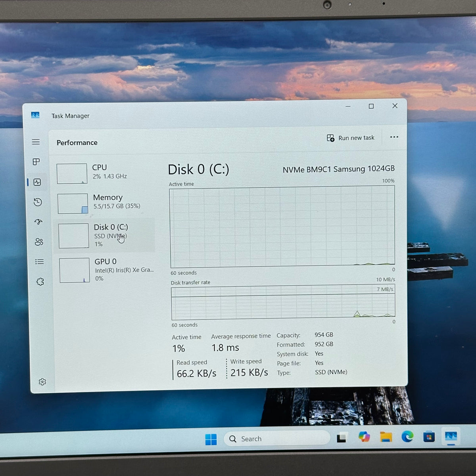Image resolution: width=476 pixels, height=476 pixels.
Task: Open Copilot icon on taskbar
Action: [364, 437]
